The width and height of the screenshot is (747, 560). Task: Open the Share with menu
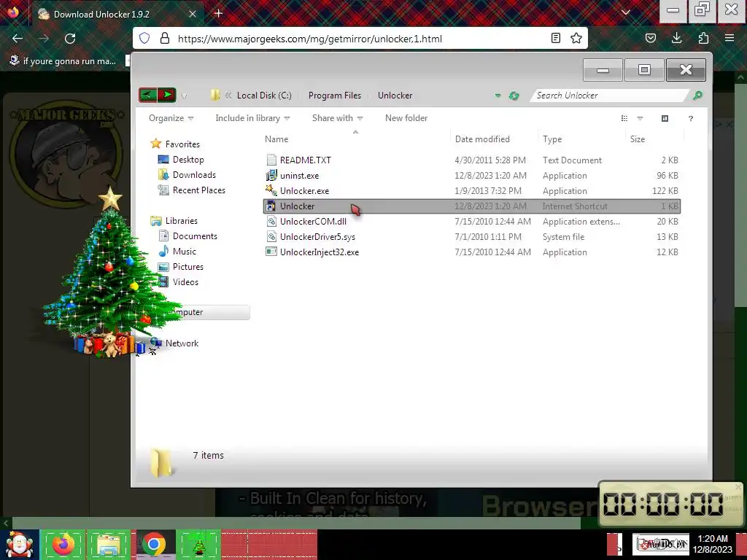coord(337,118)
